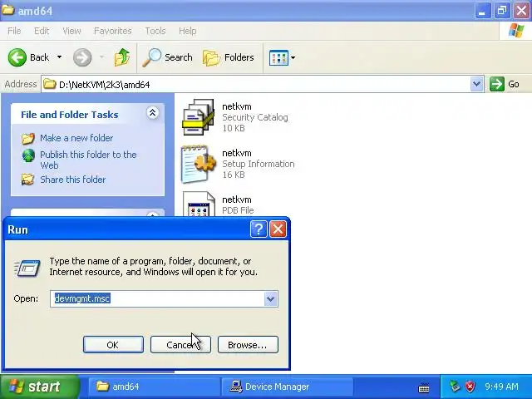The width and height of the screenshot is (532, 399).
Task: Click the amd64 folder icon in the title bar
Action: (7, 10)
